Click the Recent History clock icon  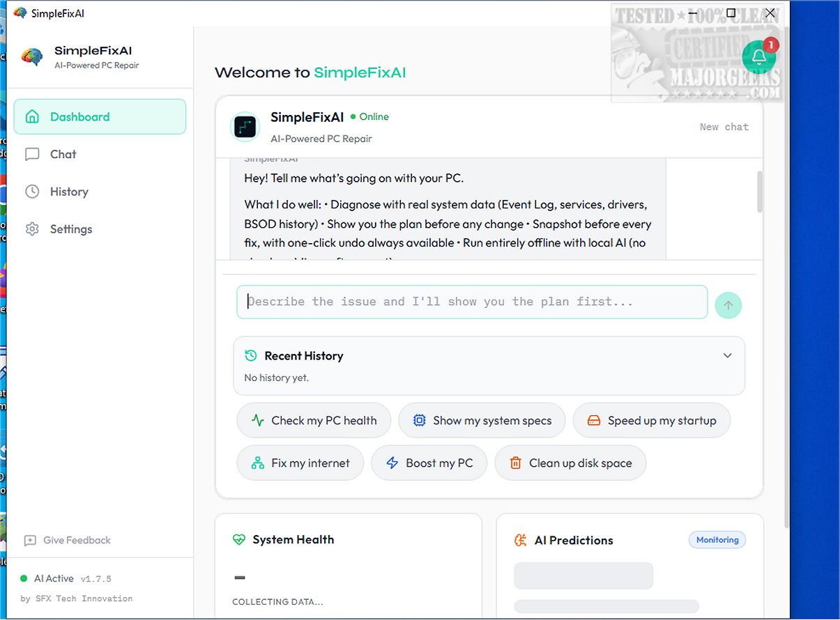click(251, 356)
